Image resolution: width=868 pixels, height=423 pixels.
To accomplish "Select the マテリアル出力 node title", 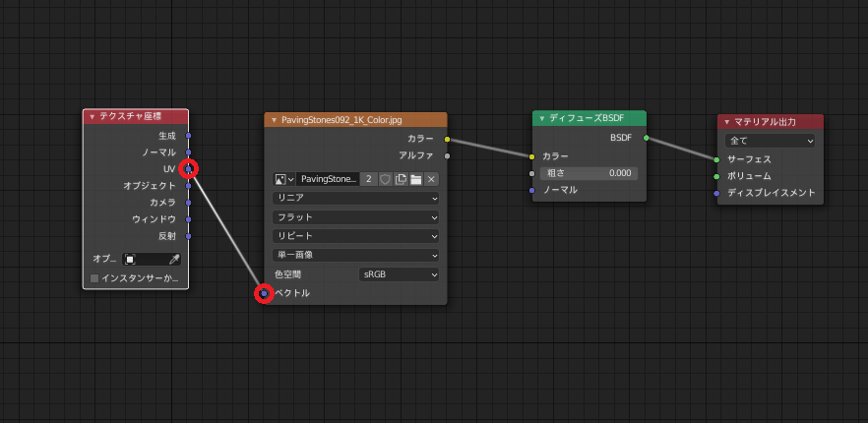I will click(x=765, y=121).
